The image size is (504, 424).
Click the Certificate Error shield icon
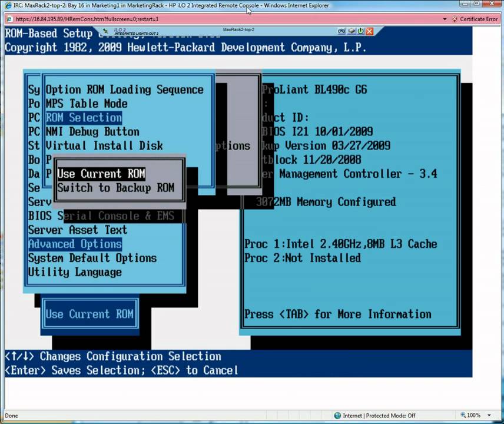pyautogui.click(x=455, y=19)
